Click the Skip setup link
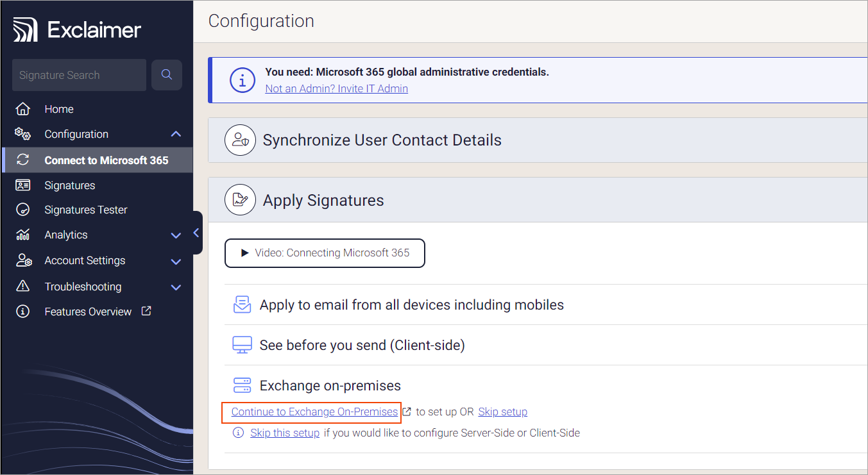 [502, 412]
